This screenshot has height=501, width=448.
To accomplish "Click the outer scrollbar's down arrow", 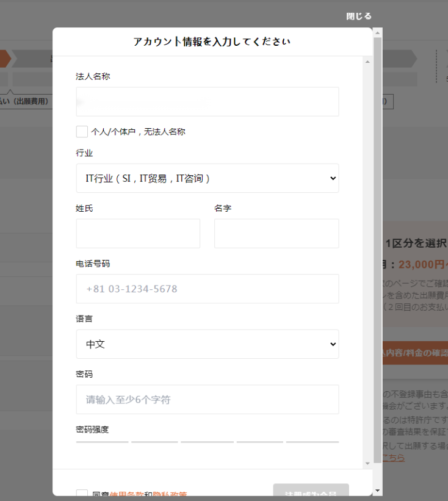I will [x=378, y=490].
